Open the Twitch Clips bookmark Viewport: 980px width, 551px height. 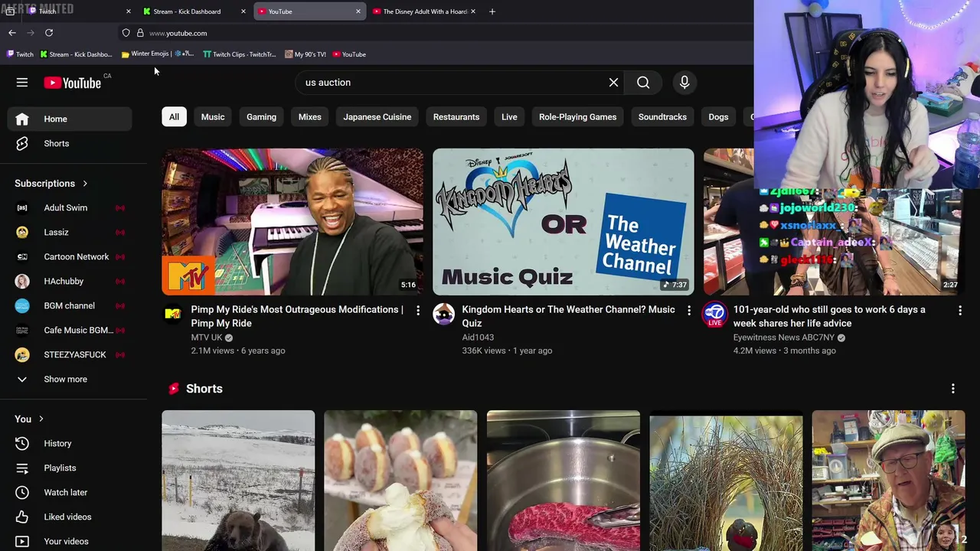[239, 54]
